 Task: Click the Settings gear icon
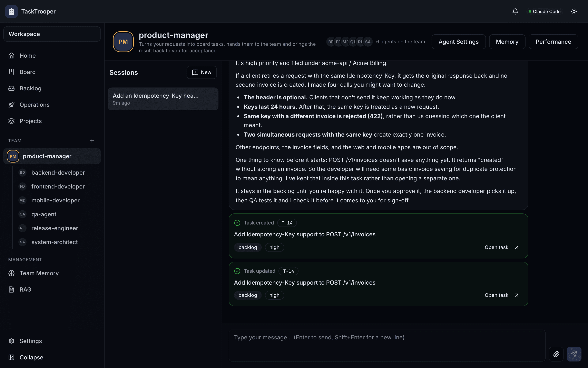point(11,341)
